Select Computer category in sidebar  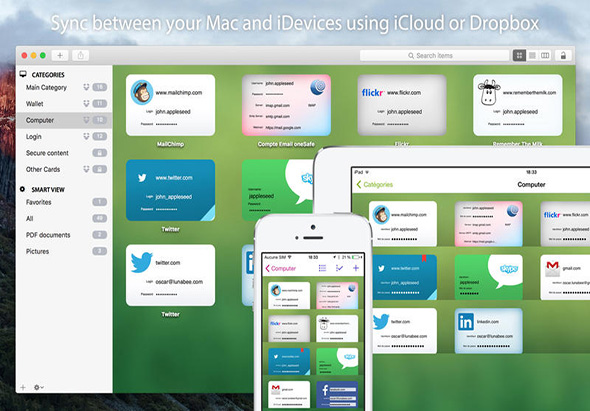point(64,120)
